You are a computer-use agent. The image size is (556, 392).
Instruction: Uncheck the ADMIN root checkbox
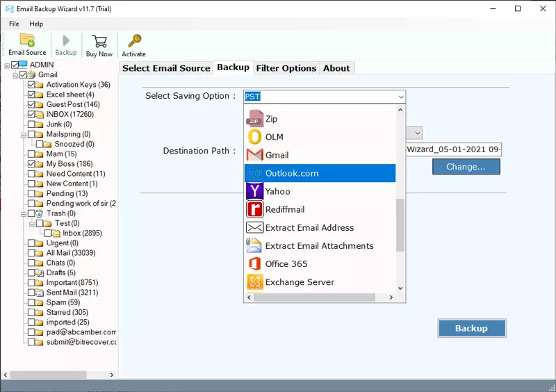[x=15, y=65]
